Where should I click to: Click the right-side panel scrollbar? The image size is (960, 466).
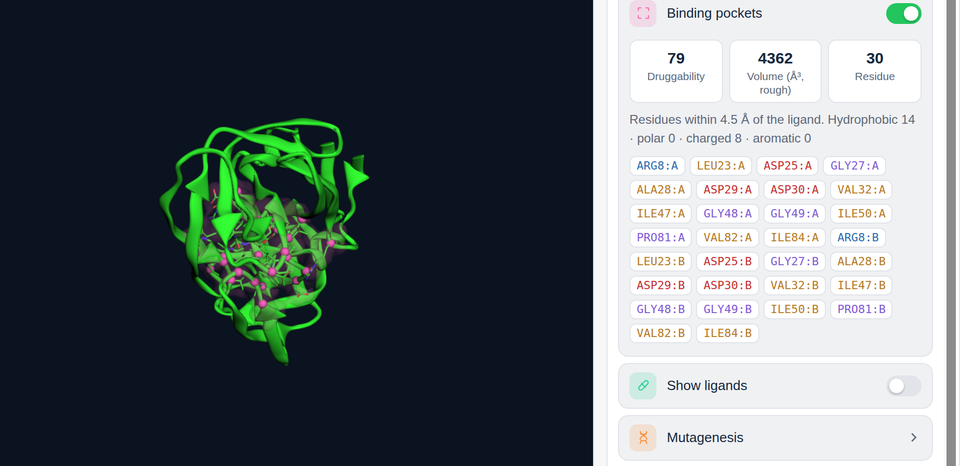pos(951,233)
